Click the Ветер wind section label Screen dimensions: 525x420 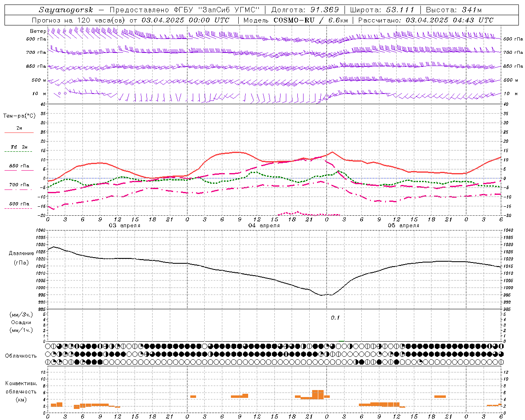tap(38, 31)
